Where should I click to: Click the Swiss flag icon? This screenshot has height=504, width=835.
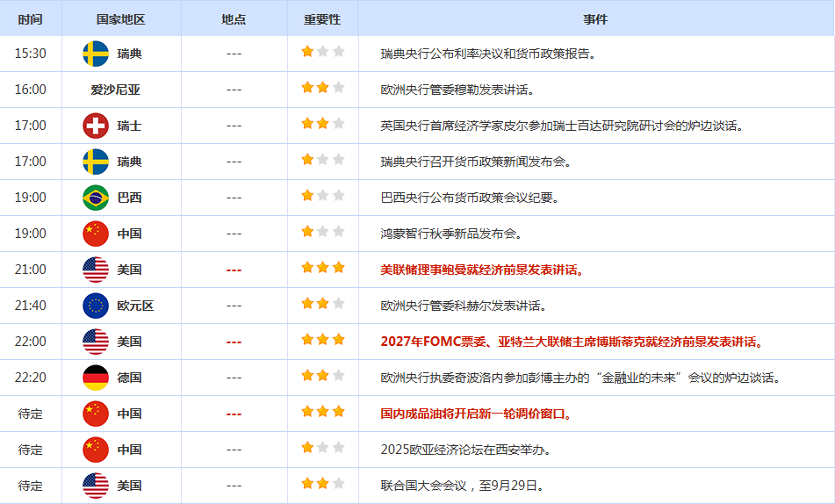coord(96,126)
